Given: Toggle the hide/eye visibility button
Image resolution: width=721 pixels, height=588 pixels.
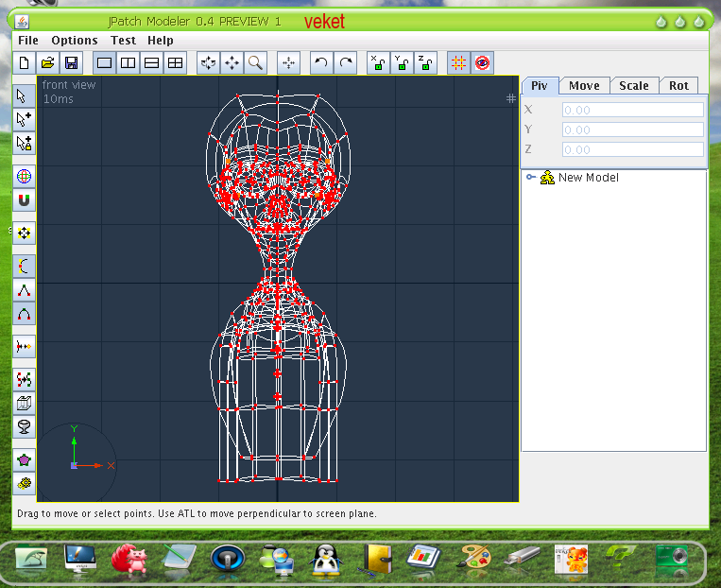Looking at the screenshot, I should coord(482,63).
